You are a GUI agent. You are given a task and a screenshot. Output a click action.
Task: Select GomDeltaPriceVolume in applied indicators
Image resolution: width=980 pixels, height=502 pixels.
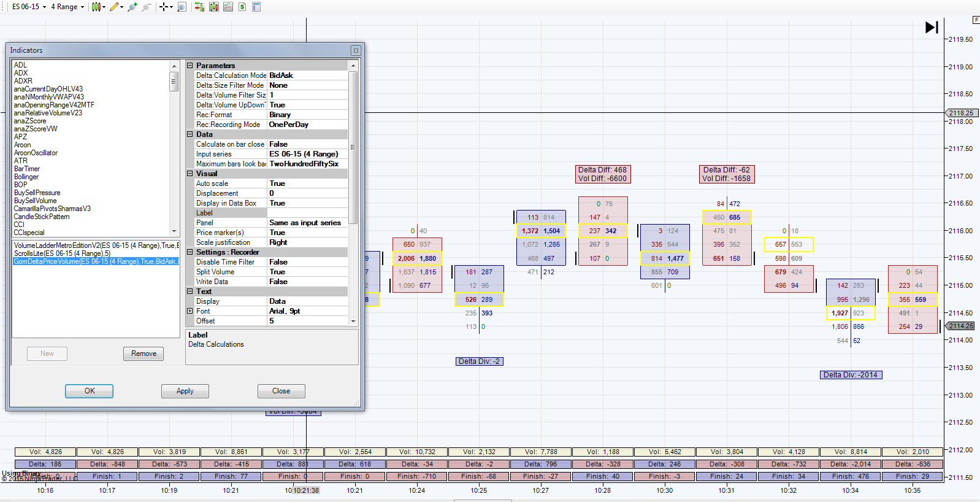click(96, 261)
